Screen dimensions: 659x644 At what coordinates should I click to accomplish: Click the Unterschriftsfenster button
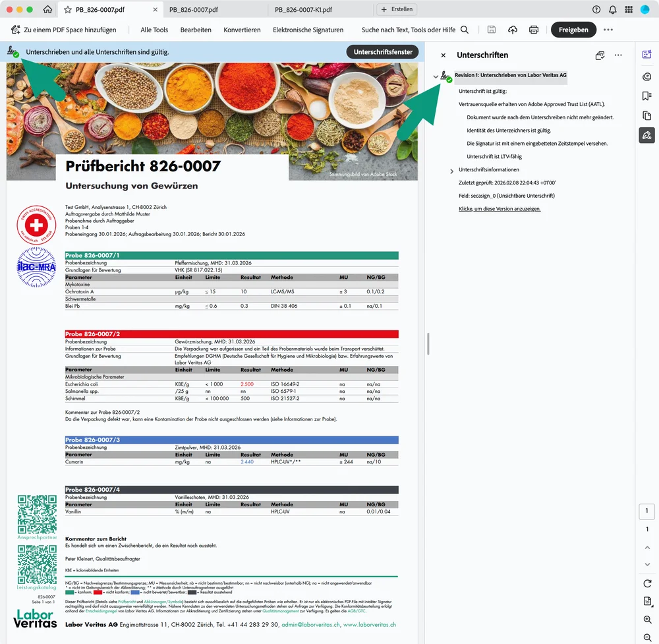click(383, 52)
